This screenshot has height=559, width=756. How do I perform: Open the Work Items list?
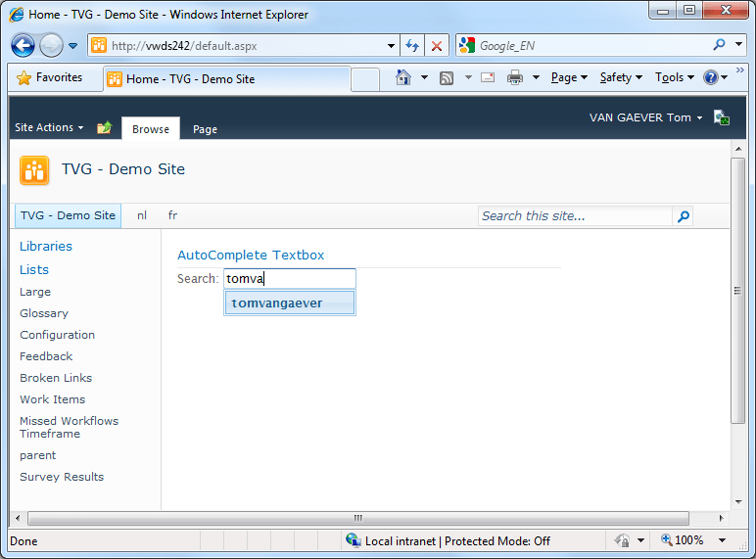[x=53, y=399]
